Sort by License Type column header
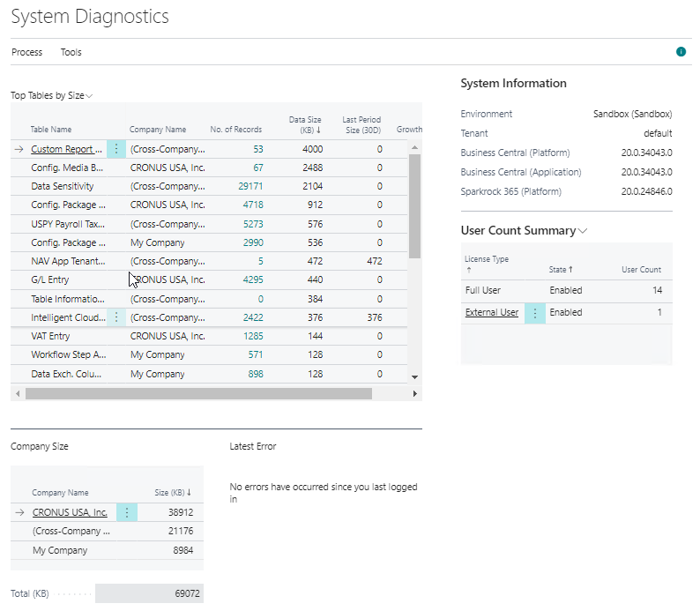 (x=486, y=264)
